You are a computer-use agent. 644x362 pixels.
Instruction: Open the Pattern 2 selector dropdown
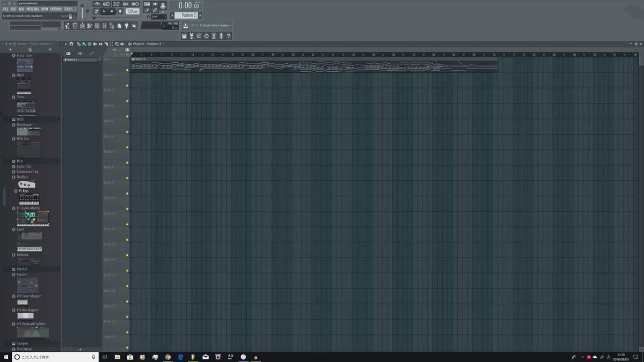(186, 15)
